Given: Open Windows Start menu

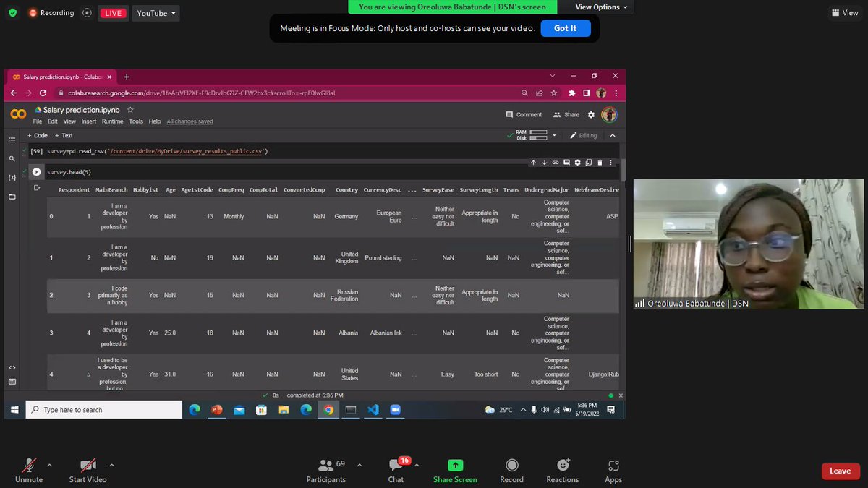Looking at the screenshot, I should [x=14, y=410].
